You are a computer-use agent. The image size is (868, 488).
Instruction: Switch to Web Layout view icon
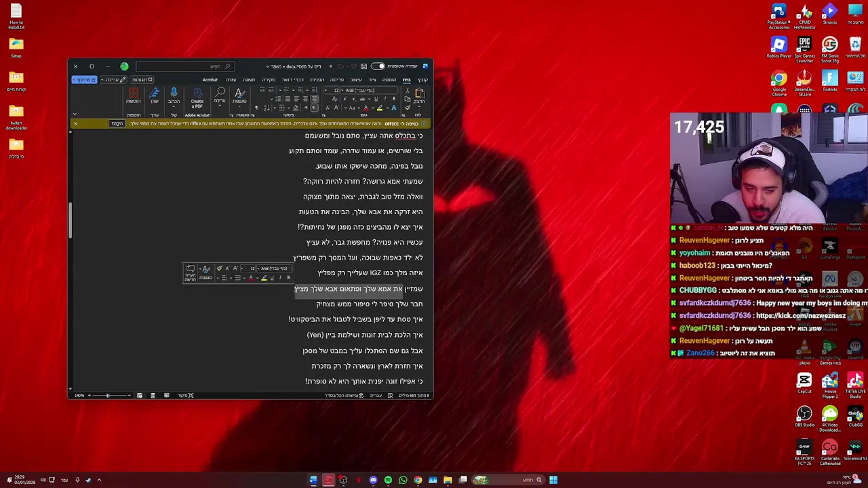[x=139, y=395]
